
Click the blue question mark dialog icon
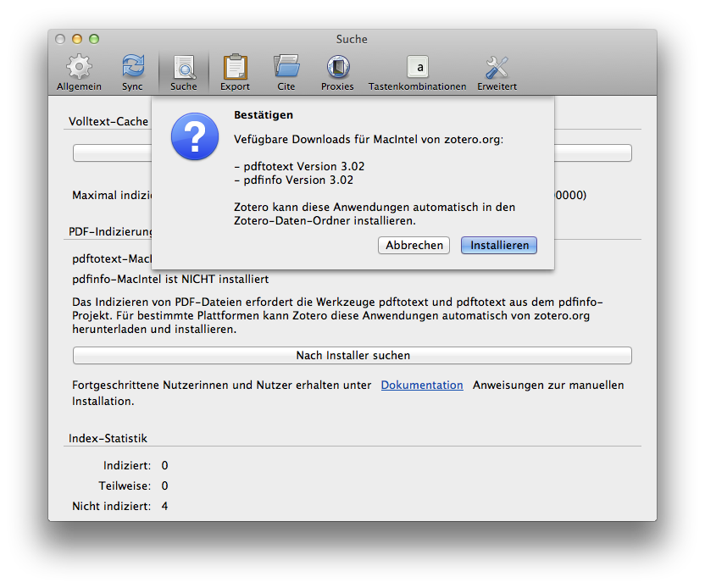[x=195, y=136]
